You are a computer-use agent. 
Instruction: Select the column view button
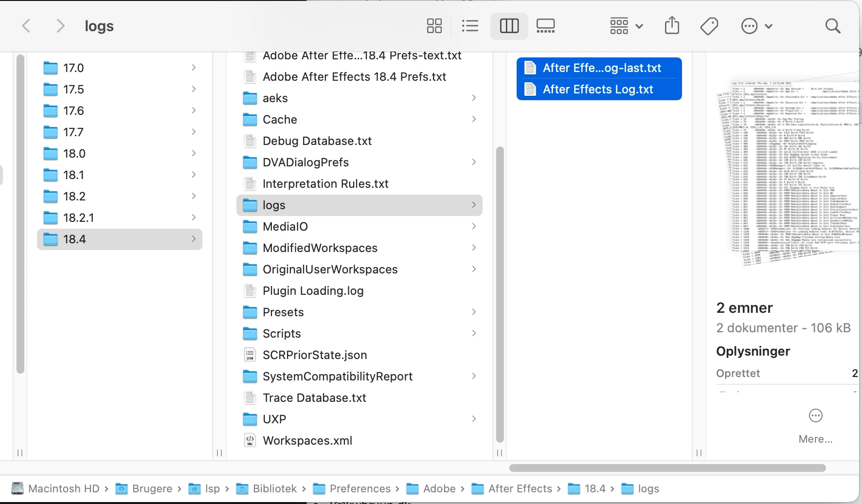(509, 26)
